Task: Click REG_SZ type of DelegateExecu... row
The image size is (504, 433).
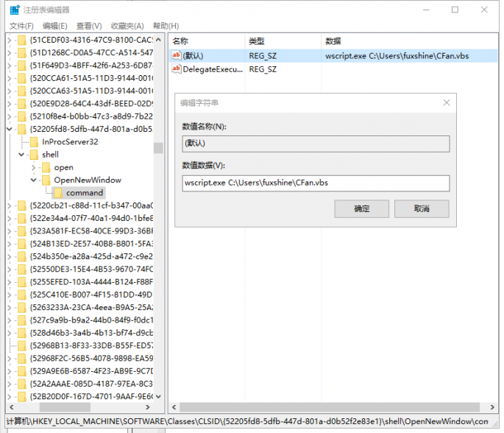Action: pyautogui.click(x=263, y=69)
